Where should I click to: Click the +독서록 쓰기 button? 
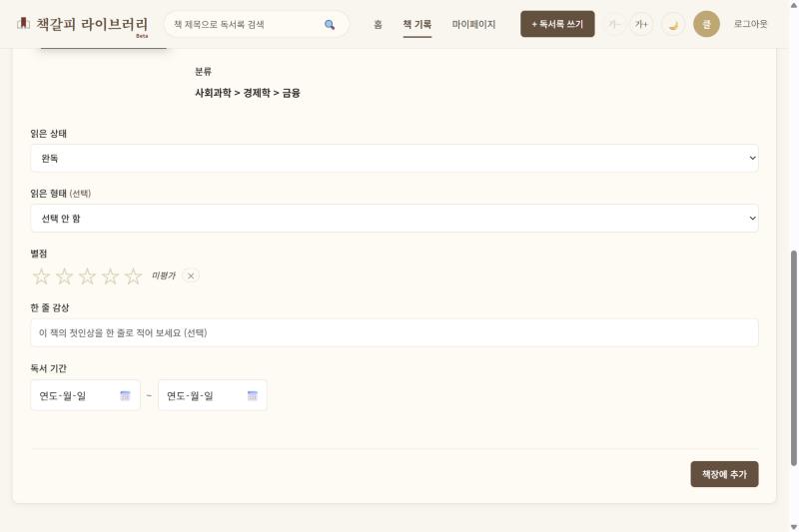coord(557,24)
